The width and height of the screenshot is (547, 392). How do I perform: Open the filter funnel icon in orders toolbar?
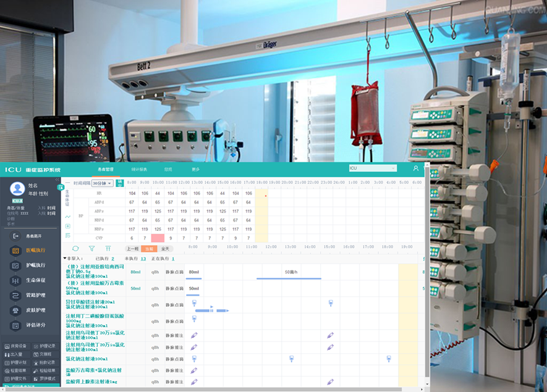coord(91,248)
